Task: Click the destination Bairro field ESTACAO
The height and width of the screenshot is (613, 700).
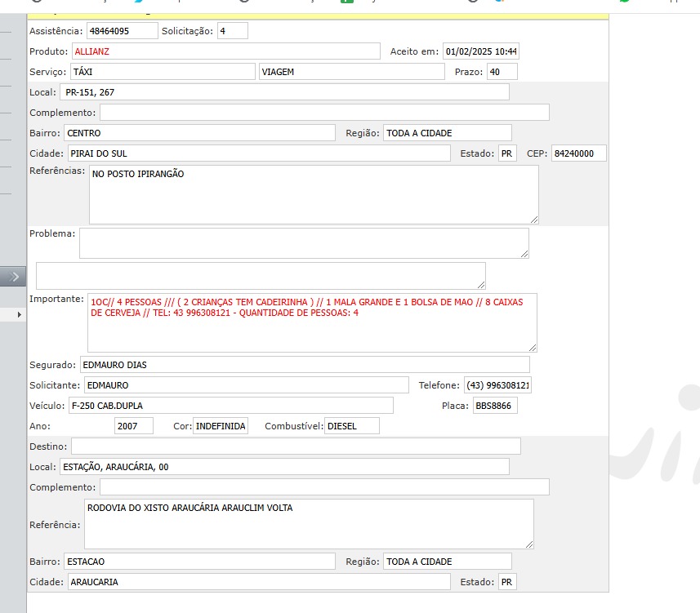Action: click(199, 562)
